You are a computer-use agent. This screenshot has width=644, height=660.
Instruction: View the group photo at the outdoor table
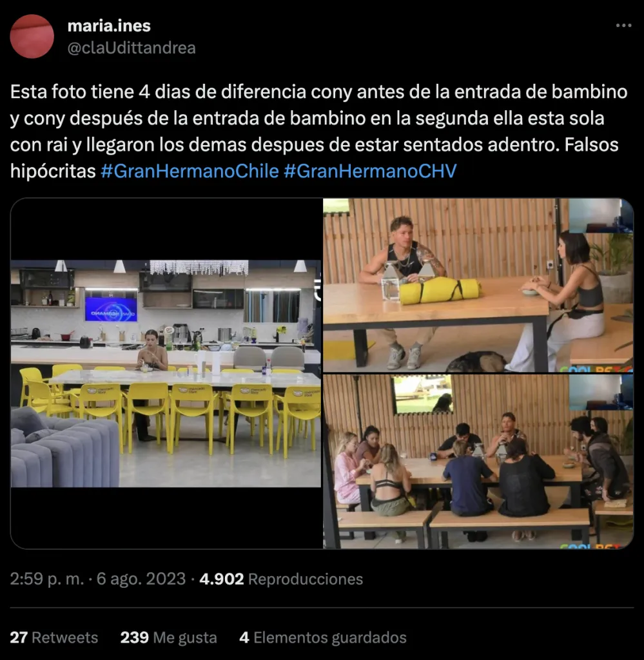(478, 461)
